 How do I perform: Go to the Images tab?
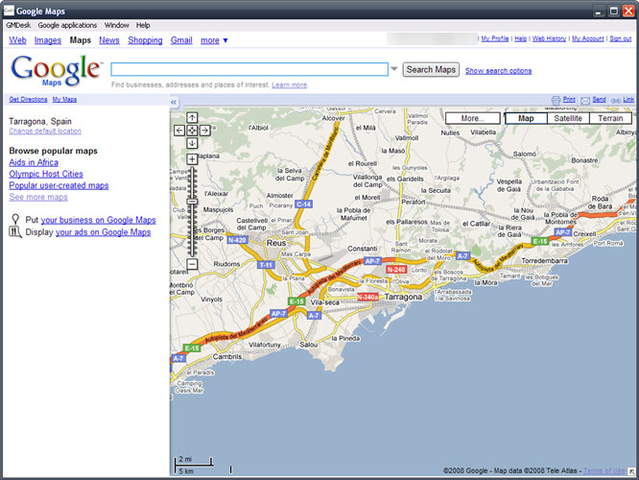coord(48,40)
